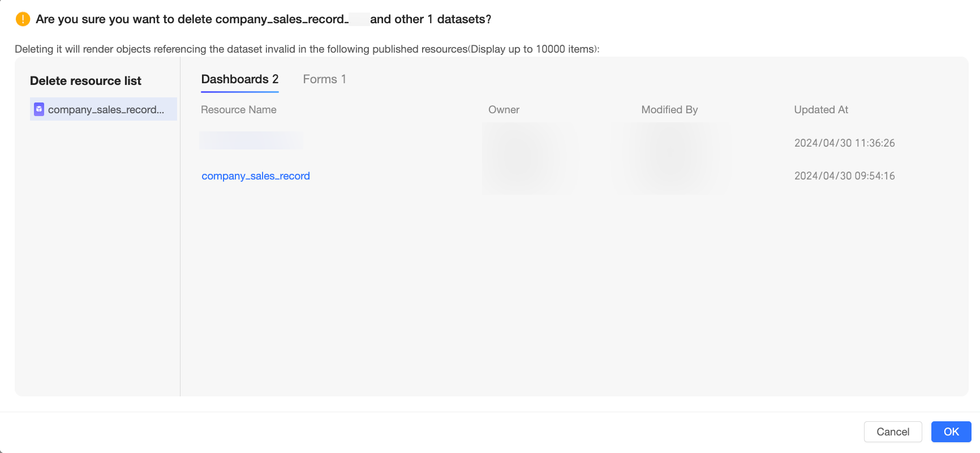Click the Updated At column header
The width and height of the screenshot is (980, 453).
821,110
